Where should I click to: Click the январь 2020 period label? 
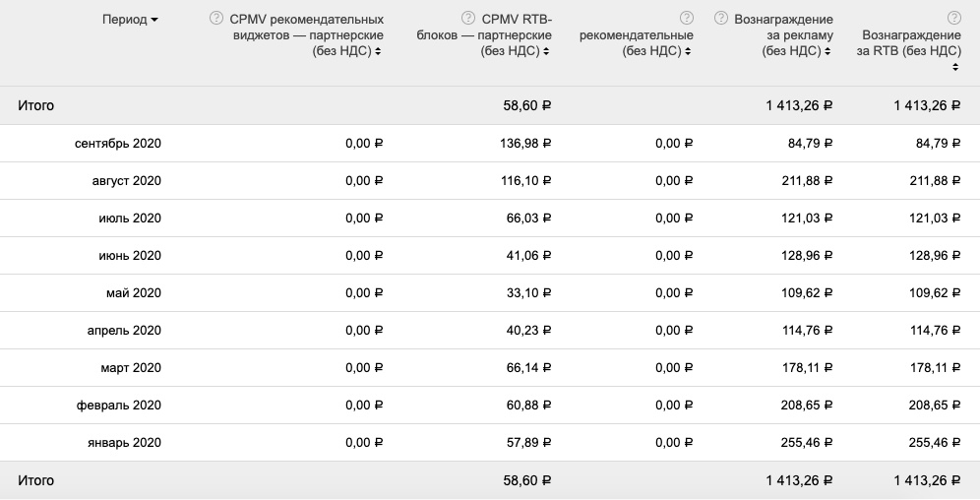tap(124, 443)
